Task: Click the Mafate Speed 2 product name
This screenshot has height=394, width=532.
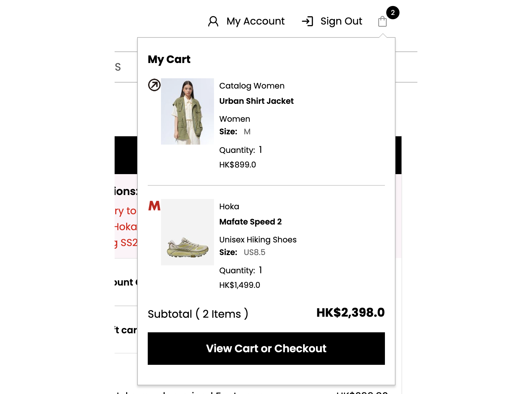Action: tap(250, 222)
